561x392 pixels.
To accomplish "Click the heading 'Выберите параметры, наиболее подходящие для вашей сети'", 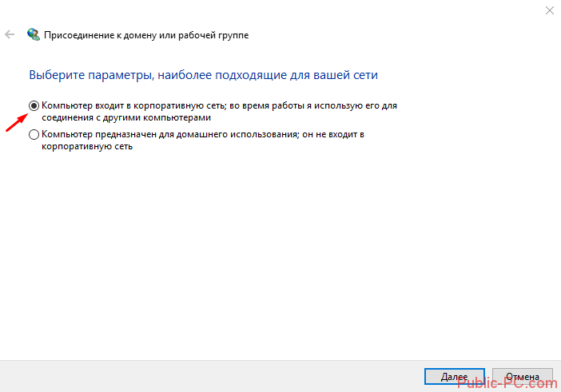I will [x=203, y=75].
